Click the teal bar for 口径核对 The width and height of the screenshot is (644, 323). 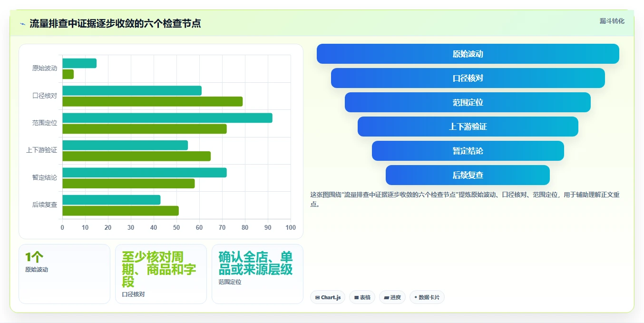point(132,90)
